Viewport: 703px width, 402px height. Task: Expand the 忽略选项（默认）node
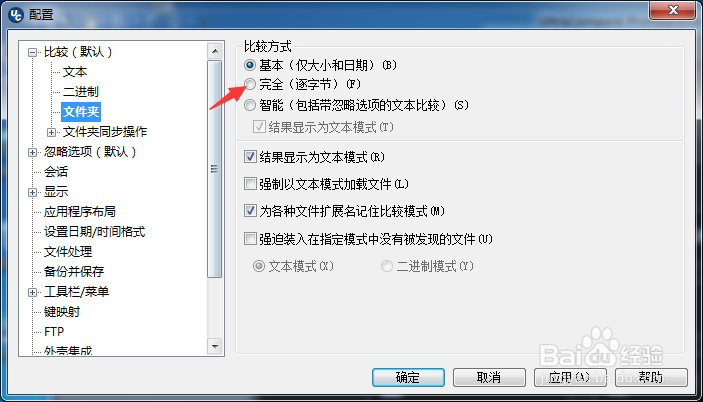click(x=32, y=152)
